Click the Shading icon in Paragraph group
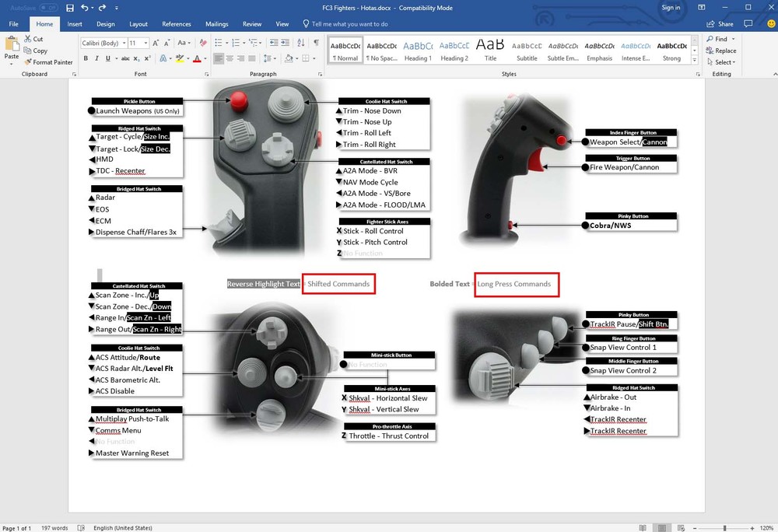This screenshot has width=778, height=532. point(289,58)
